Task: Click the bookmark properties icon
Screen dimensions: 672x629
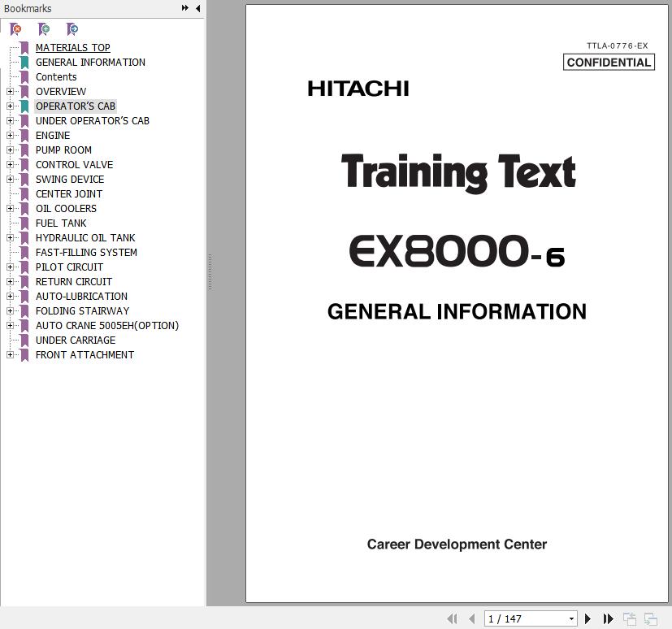Action: 72,29
